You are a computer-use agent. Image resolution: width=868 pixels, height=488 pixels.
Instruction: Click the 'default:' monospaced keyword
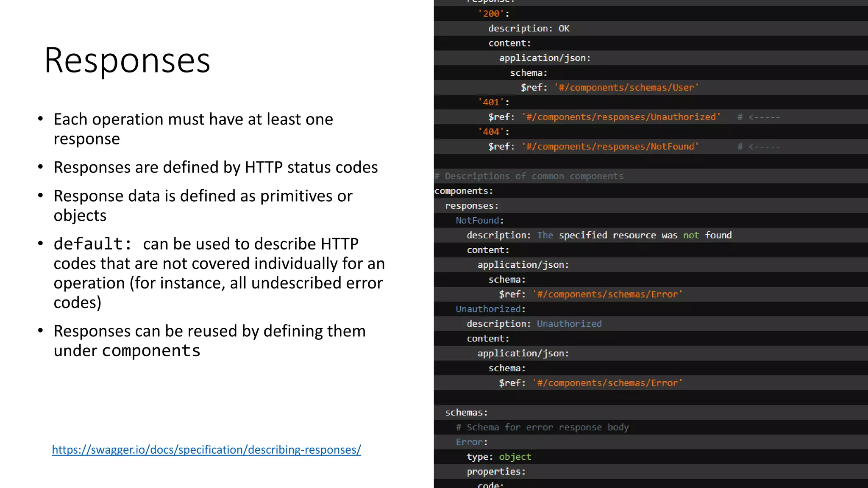(x=93, y=244)
